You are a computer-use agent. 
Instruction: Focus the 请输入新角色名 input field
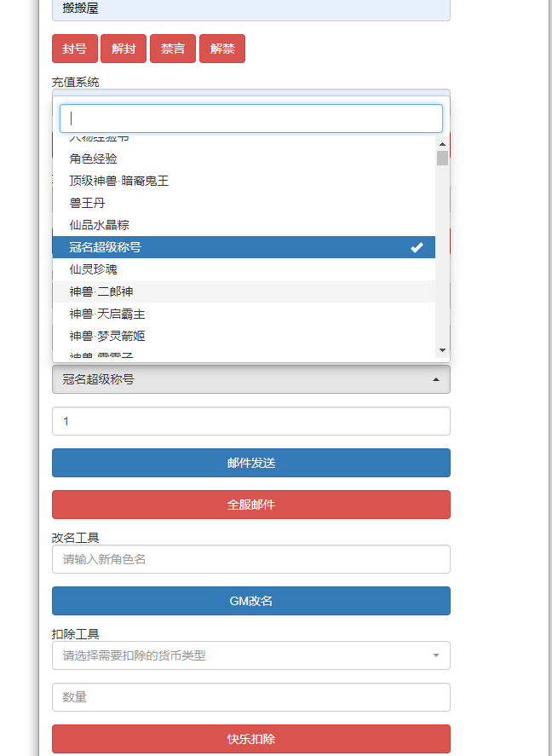tap(250, 559)
